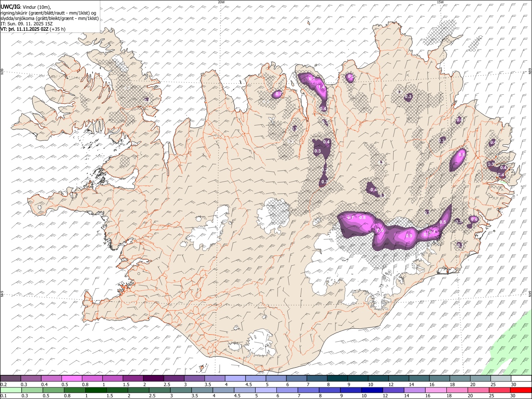Viewport: 532px width, 399px height.
Task: Select upper legend swatch labeled 16
Action: pyautogui.click(x=439, y=378)
